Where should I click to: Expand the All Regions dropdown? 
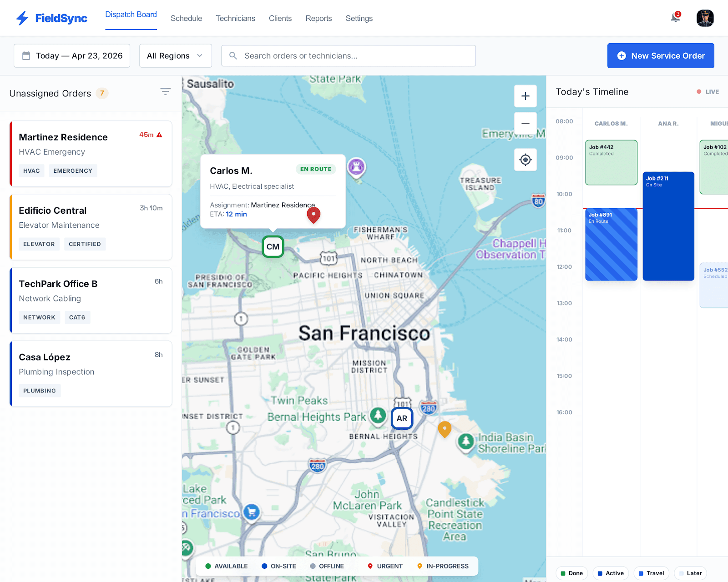(x=175, y=56)
